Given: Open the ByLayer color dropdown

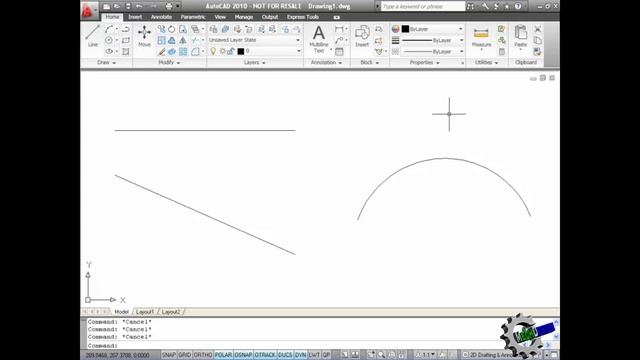Looking at the screenshot, I should [x=432, y=29].
